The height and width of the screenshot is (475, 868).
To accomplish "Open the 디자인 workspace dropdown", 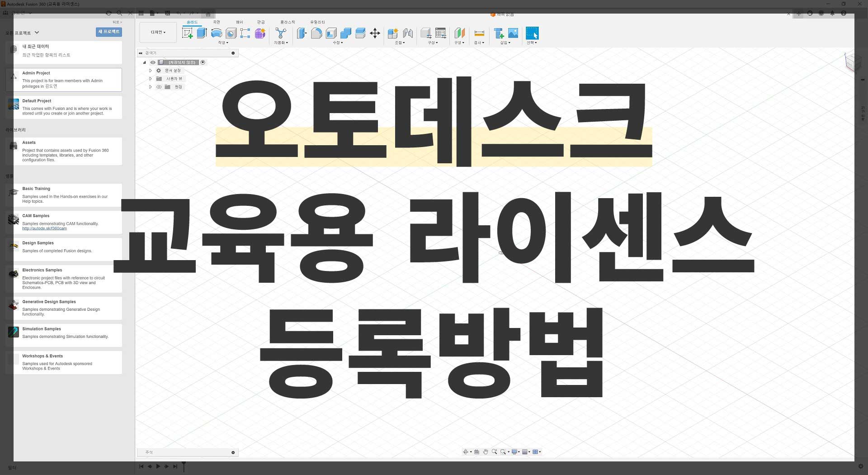I will [x=158, y=33].
